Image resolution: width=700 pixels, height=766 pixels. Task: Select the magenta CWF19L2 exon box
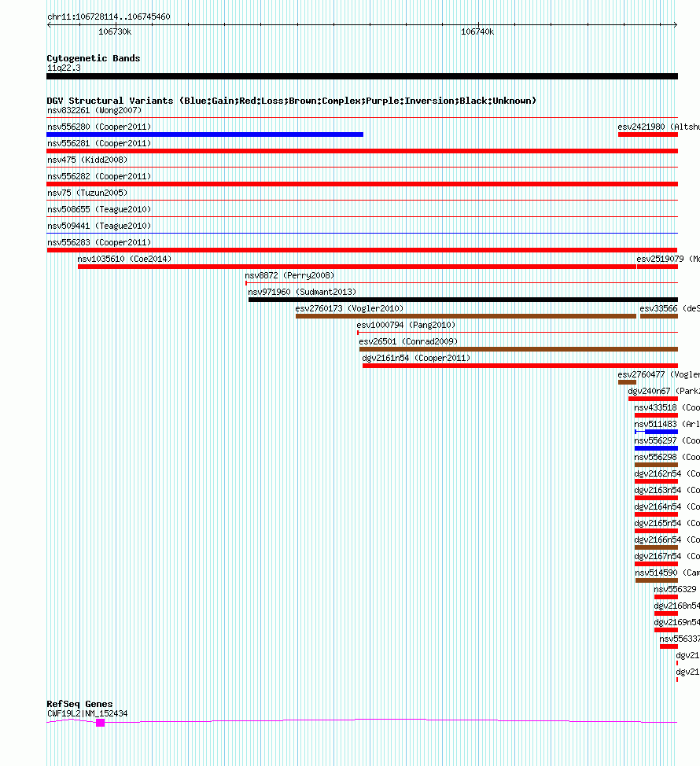point(100,723)
